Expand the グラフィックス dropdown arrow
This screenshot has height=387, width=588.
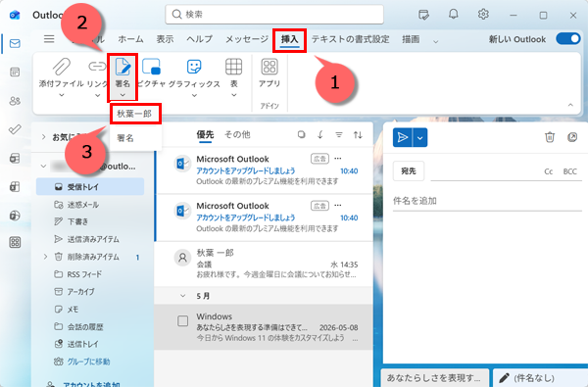pos(194,96)
